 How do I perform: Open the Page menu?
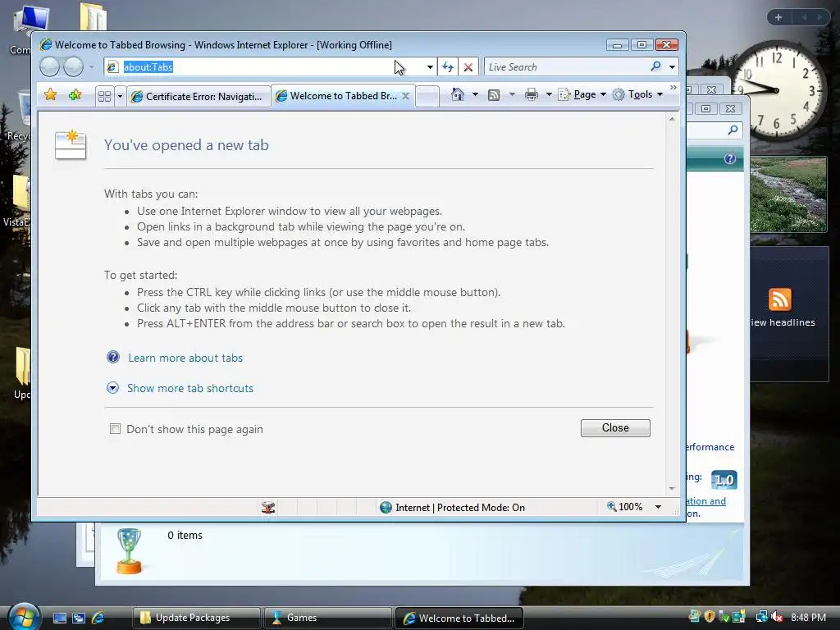[582, 95]
